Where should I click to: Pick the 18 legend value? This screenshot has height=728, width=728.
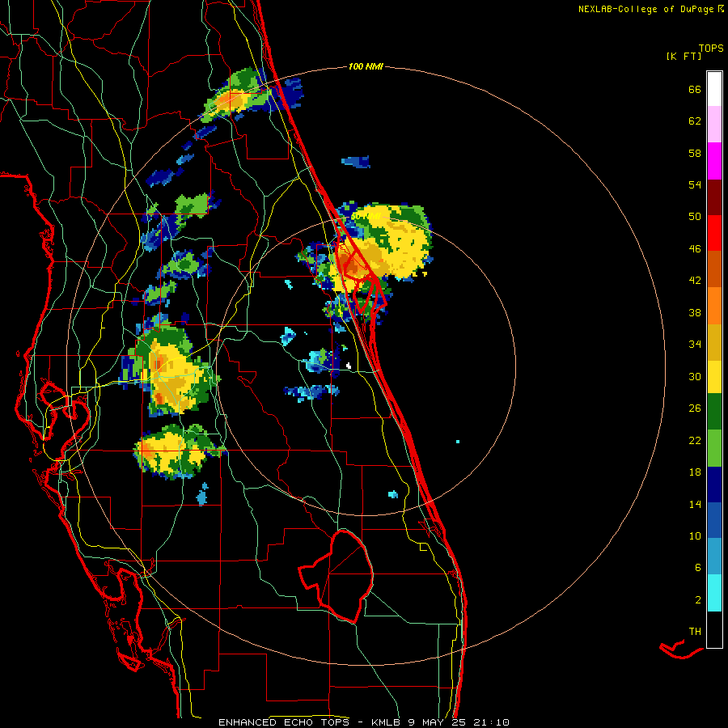pos(695,472)
